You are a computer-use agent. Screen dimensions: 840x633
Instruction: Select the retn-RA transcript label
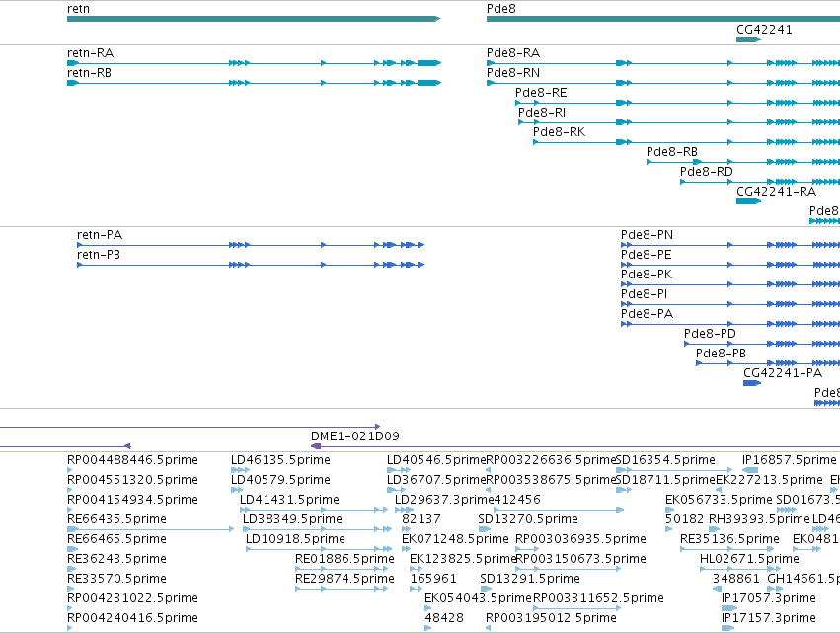coord(90,53)
